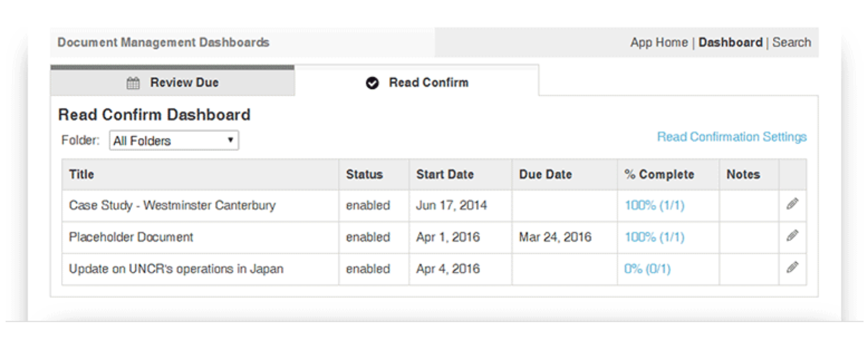
Task: Click the checkmark icon on Read Confirm tab
Action: coord(371,83)
